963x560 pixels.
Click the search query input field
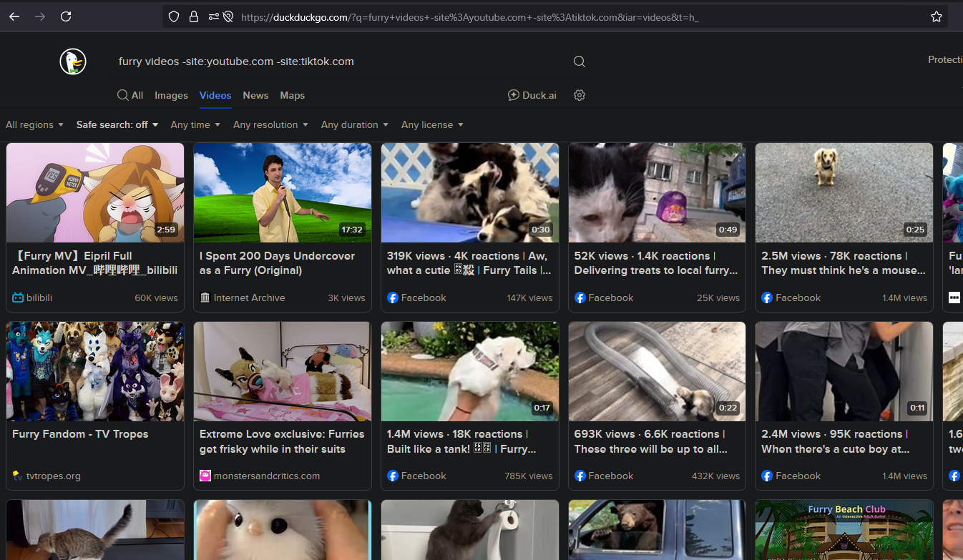[340, 62]
